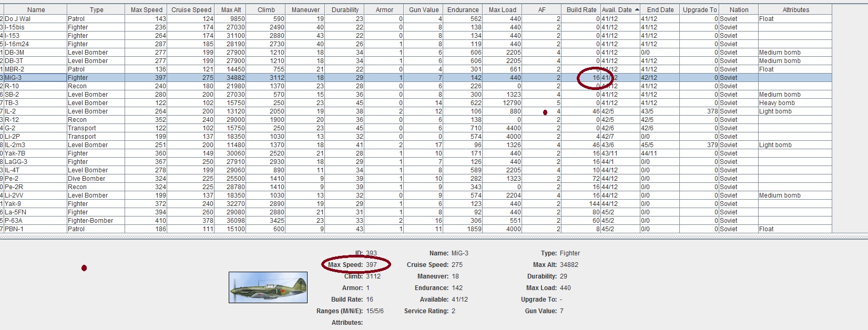Viewport: 868px width, 330px height.
Task: Click the Max Speed column header
Action: (146, 9)
